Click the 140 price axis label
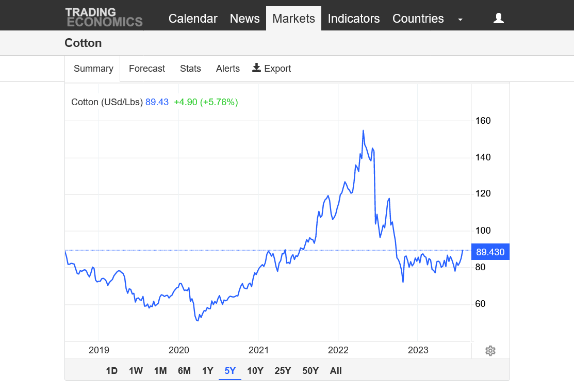 click(483, 157)
